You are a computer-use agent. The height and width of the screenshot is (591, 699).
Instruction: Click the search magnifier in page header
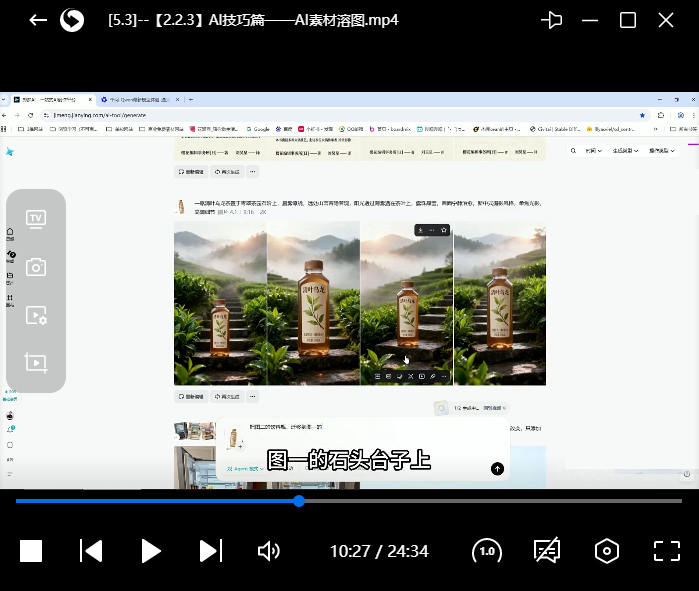[573, 151]
